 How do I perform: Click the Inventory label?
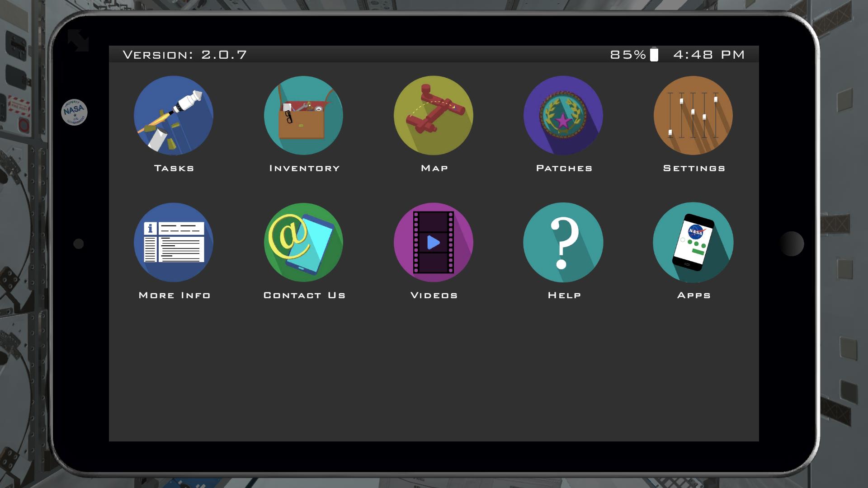tap(304, 168)
